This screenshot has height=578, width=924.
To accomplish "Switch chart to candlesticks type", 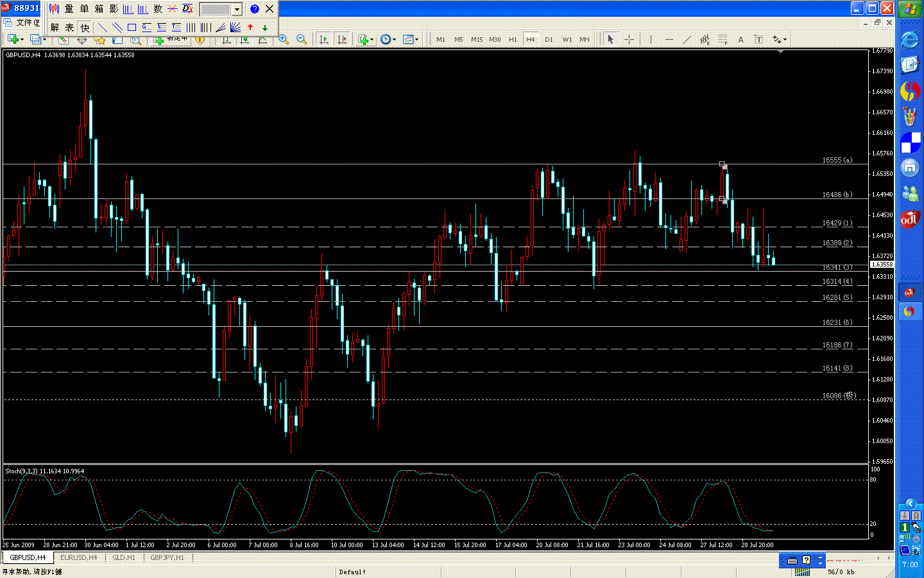I will [244, 40].
